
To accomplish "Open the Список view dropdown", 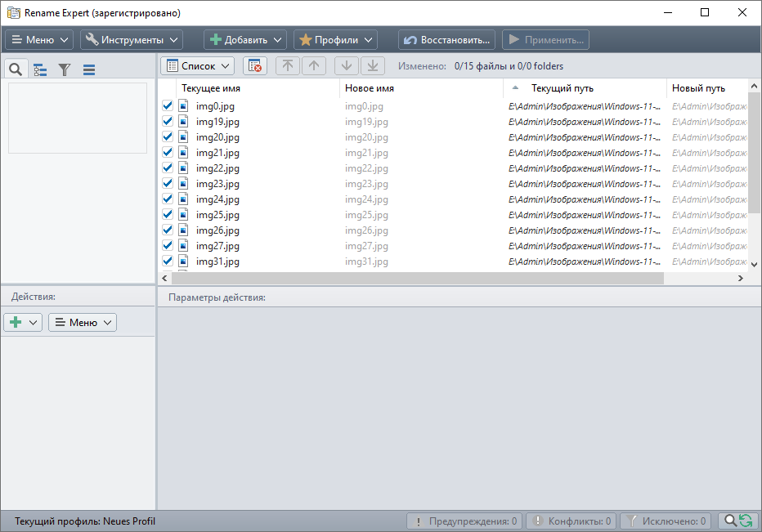I will (197, 65).
